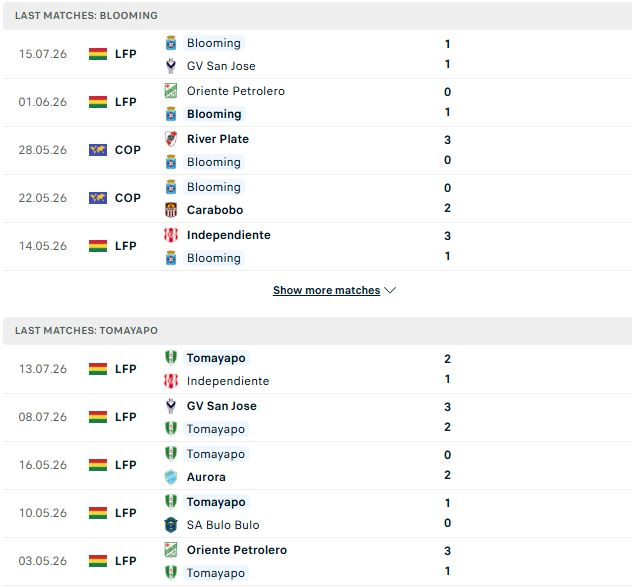Click Bolivia flag on 15.07.26 match
The width and height of the screenshot is (632, 587).
(x=98, y=54)
